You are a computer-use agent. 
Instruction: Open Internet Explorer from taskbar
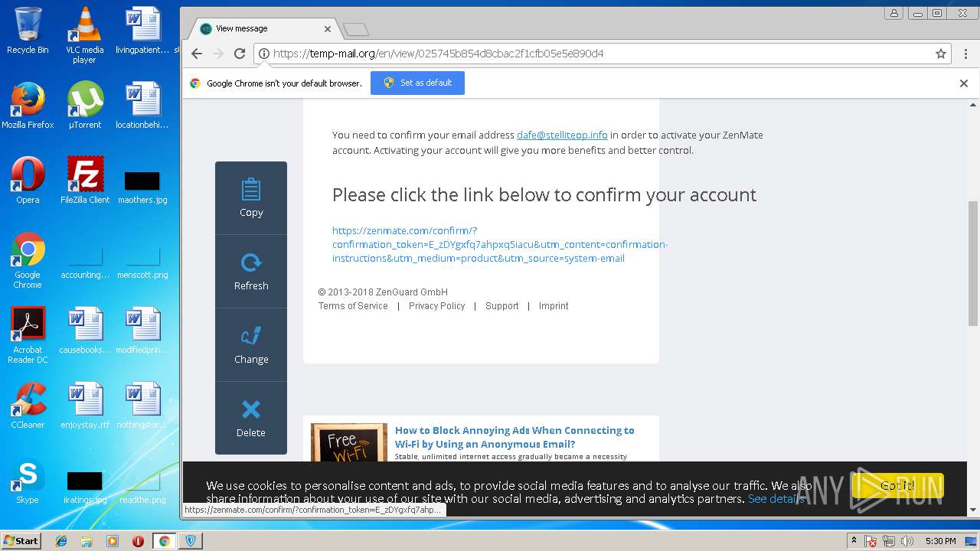[x=61, y=541]
